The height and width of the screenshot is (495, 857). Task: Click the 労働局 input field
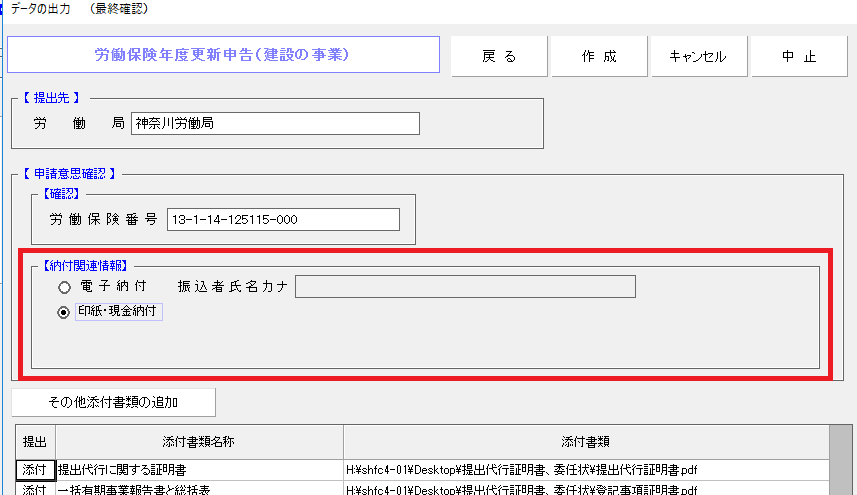(275, 123)
